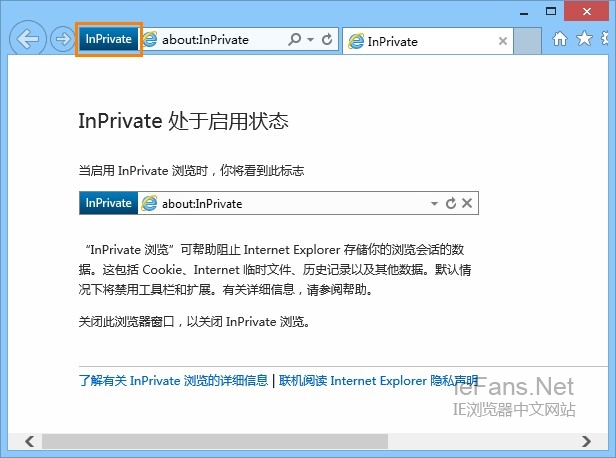Maximize the browser window
The image size is (616, 458).
pyautogui.click(x=551, y=12)
